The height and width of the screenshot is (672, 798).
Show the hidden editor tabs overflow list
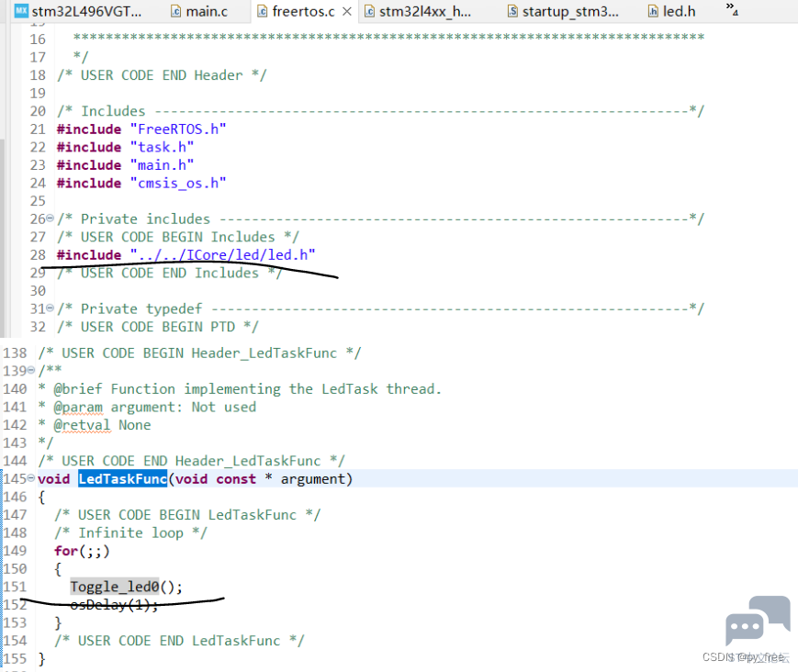(x=731, y=9)
